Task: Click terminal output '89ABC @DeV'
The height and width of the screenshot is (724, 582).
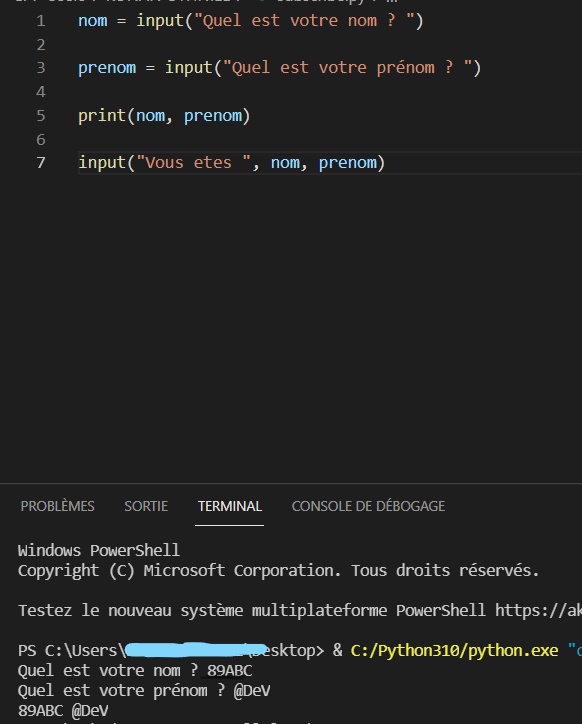Action: pyautogui.click(x=63, y=711)
